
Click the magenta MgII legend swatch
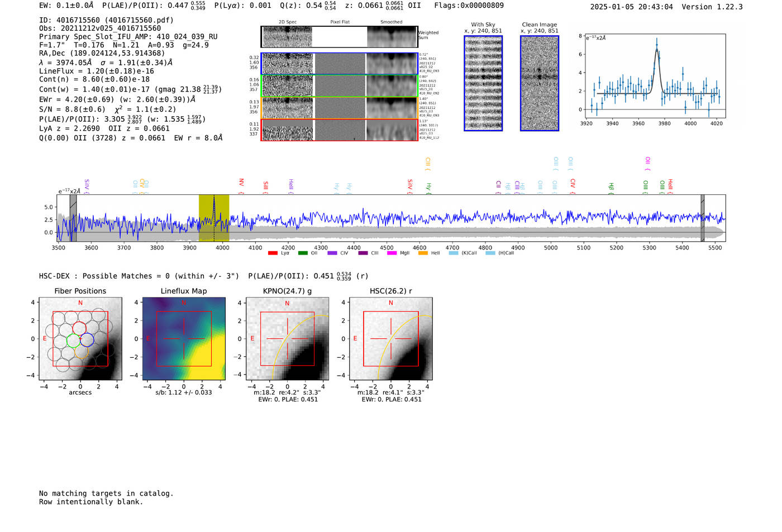(x=392, y=253)
